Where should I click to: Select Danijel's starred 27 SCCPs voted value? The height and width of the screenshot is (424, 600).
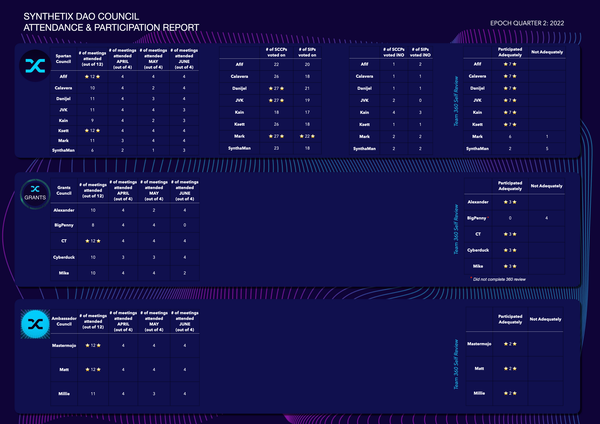click(x=276, y=88)
